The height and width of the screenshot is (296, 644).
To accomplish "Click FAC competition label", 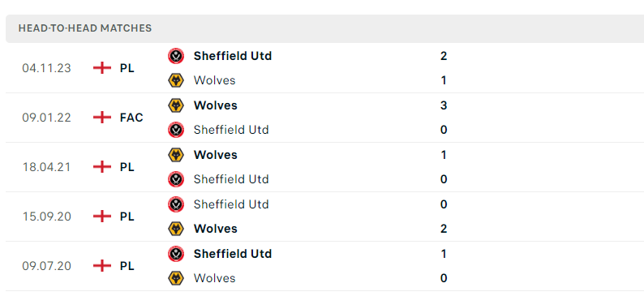I will point(131,118).
